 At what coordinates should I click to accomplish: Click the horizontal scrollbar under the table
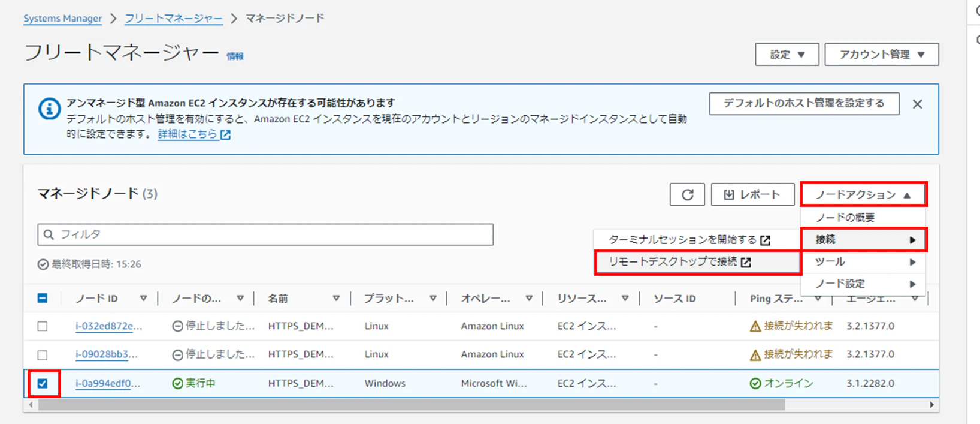click(x=411, y=405)
